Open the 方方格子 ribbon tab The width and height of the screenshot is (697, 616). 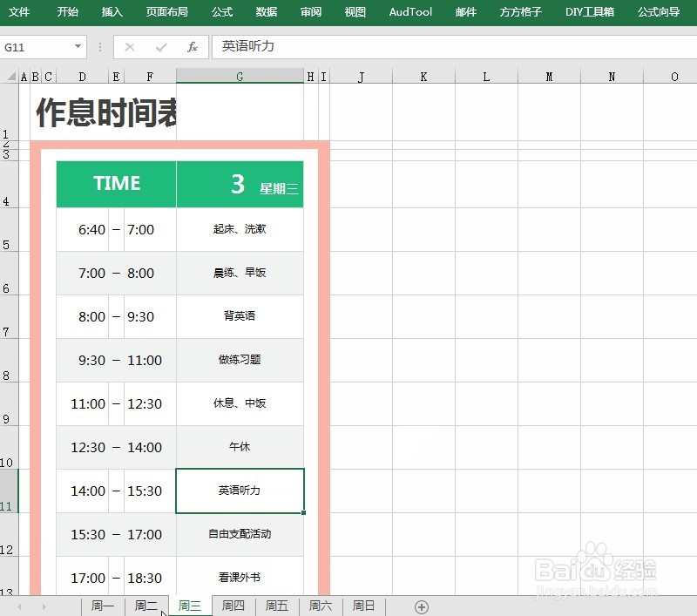coord(519,12)
